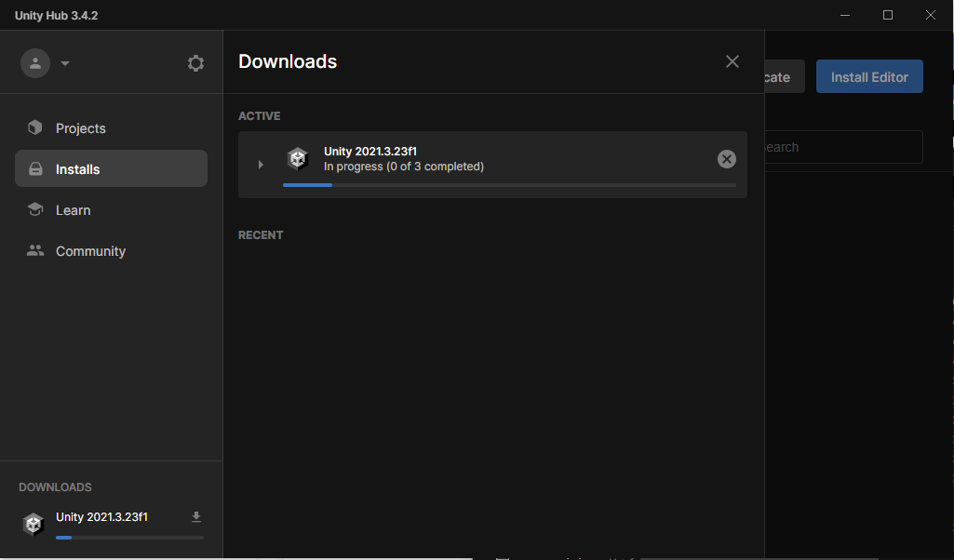
Task: Maximize the Unity Hub window
Action: (x=888, y=15)
